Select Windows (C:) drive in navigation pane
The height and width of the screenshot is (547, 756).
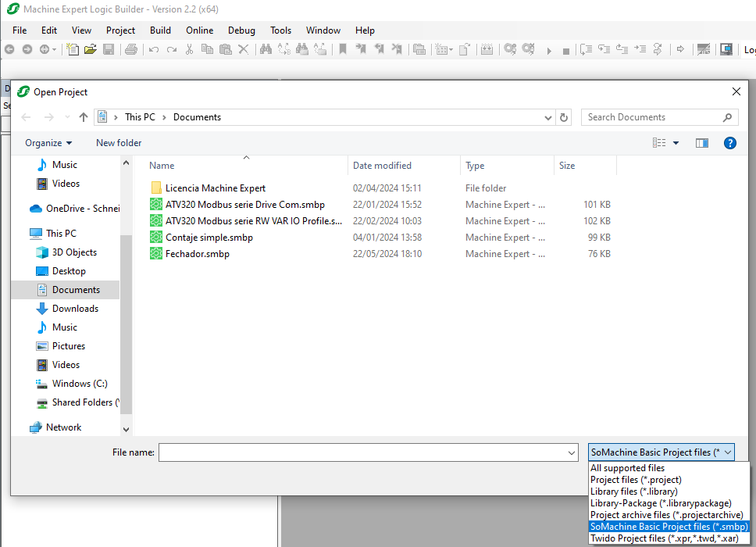tap(80, 384)
